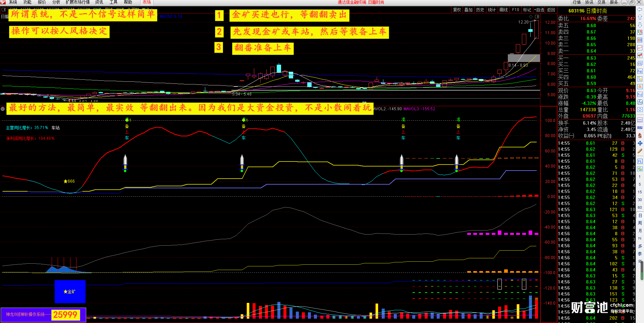Click the 返回 toolbar button
Screen dimensions: 644x323
(551, 10)
